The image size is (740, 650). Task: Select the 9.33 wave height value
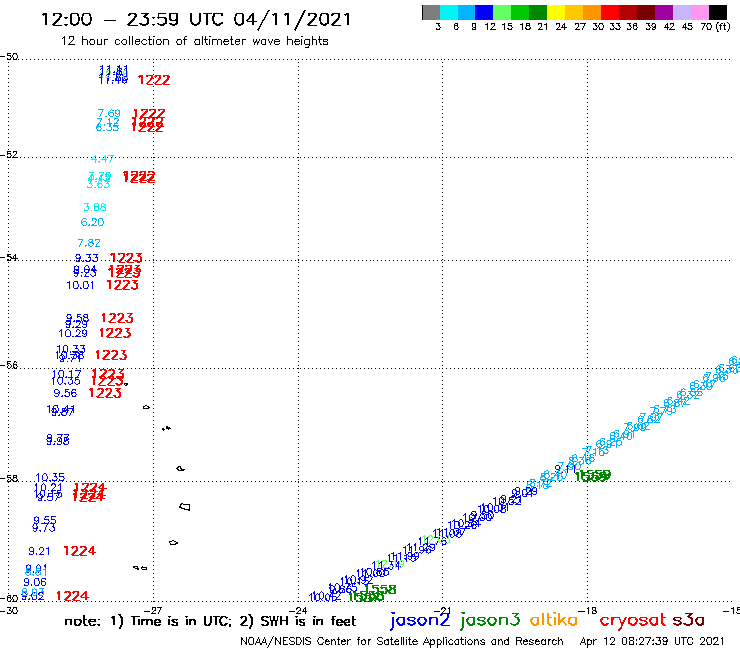[86, 258]
